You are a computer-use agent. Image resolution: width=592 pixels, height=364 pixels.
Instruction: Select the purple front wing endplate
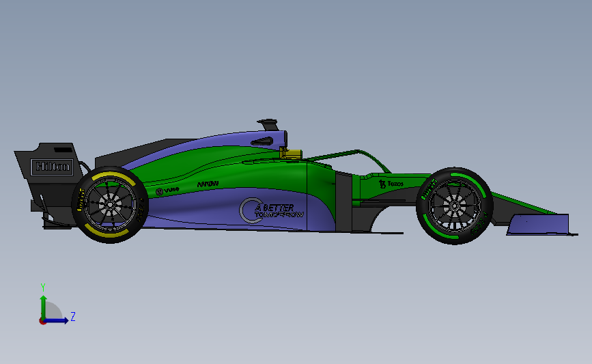(537, 224)
